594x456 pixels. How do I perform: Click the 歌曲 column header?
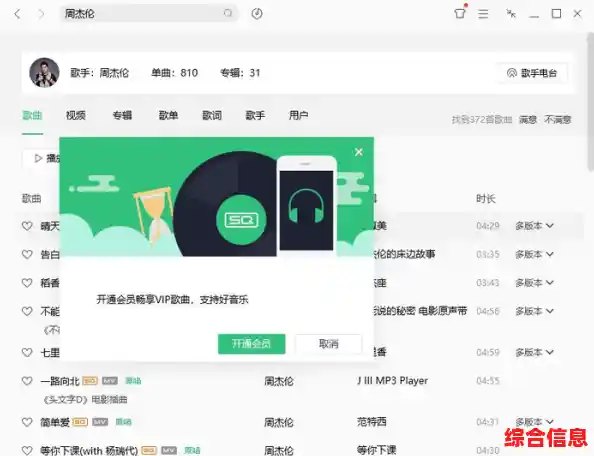tap(31, 198)
